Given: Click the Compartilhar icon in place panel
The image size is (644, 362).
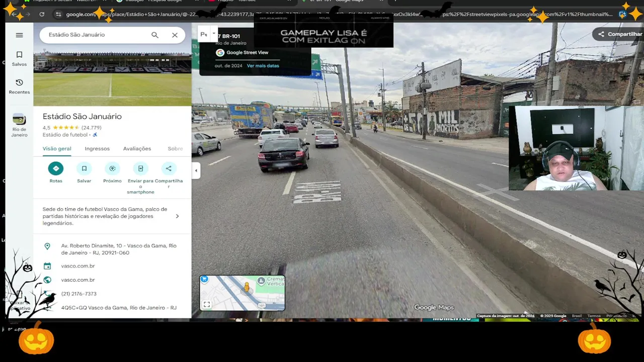Looking at the screenshot, I should click(x=169, y=168).
